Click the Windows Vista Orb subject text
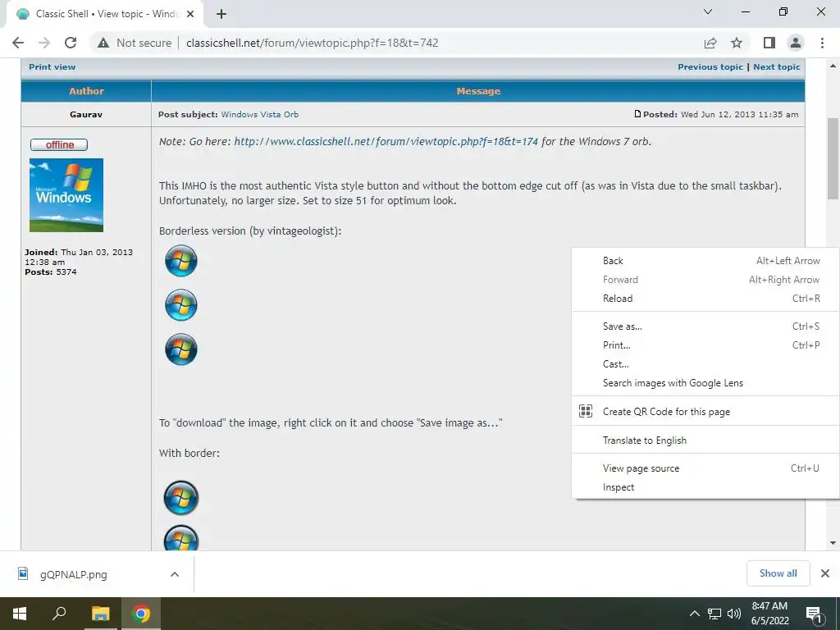840x630 pixels. [x=260, y=114]
